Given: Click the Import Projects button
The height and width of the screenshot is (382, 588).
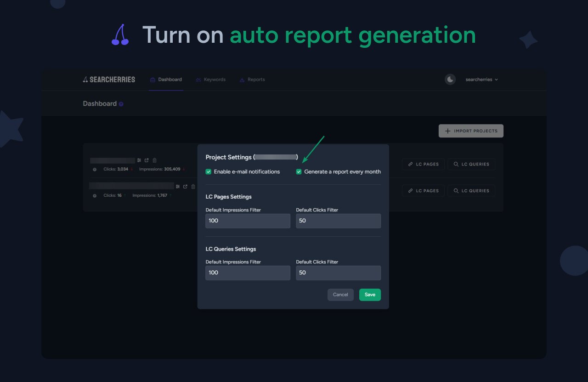Looking at the screenshot, I should tap(471, 131).
